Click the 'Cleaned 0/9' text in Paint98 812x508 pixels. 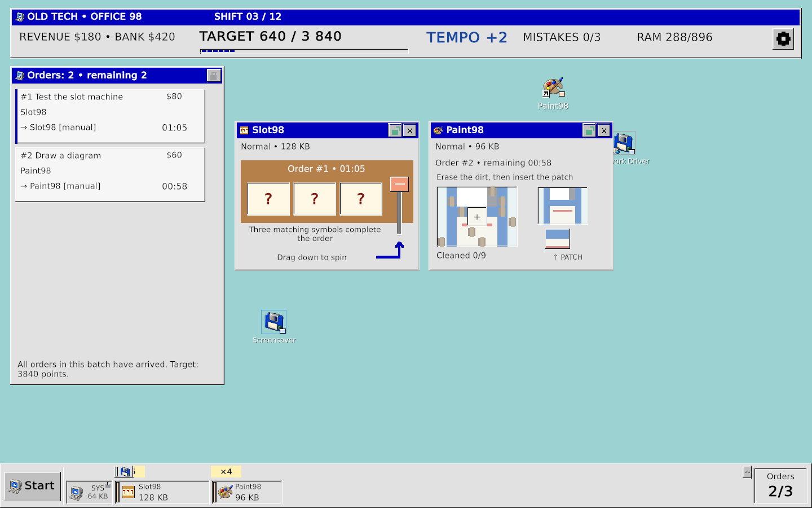461,256
